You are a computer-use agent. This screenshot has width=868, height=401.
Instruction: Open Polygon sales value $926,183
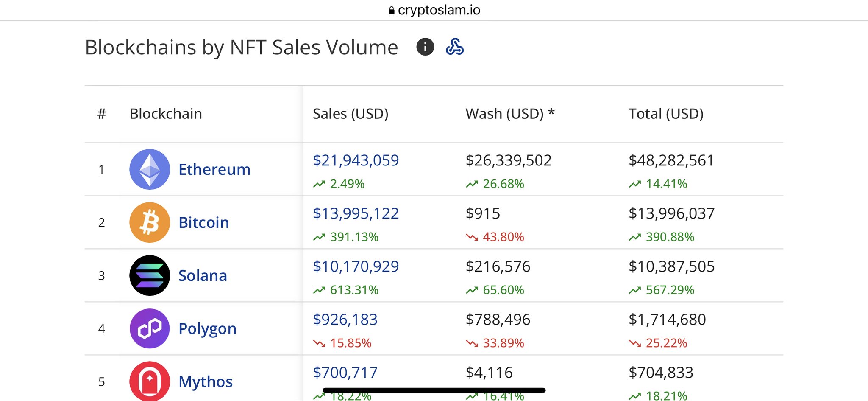(345, 320)
